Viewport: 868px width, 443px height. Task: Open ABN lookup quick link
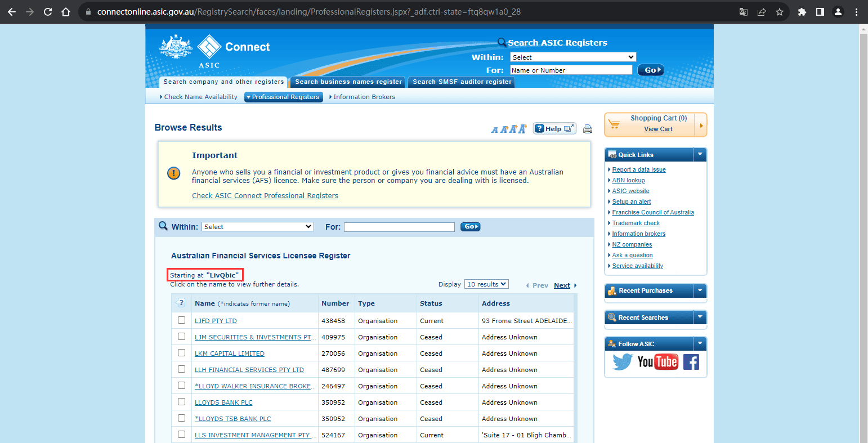click(629, 180)
